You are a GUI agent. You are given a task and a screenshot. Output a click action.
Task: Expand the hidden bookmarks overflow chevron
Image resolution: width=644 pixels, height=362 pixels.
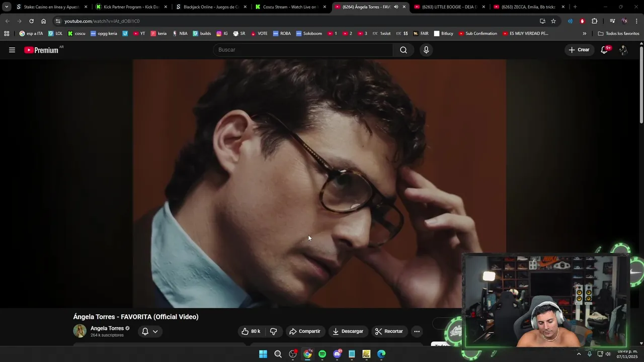coord(585,34)
